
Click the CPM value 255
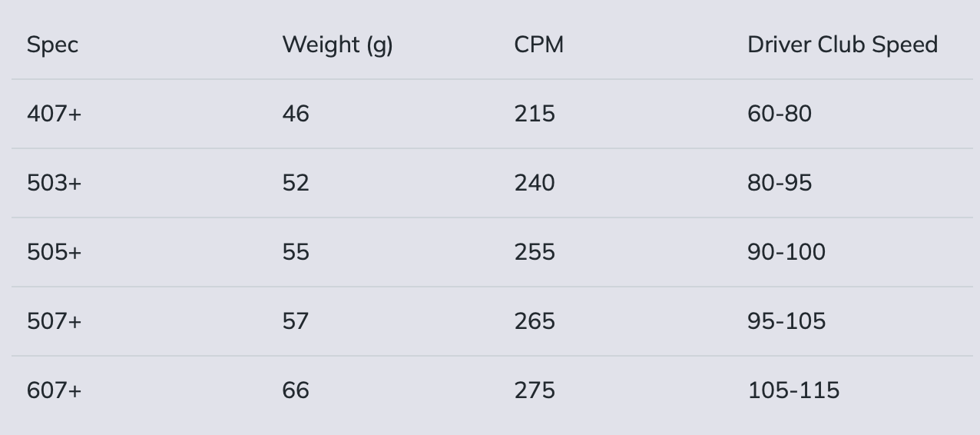point(535,252)
